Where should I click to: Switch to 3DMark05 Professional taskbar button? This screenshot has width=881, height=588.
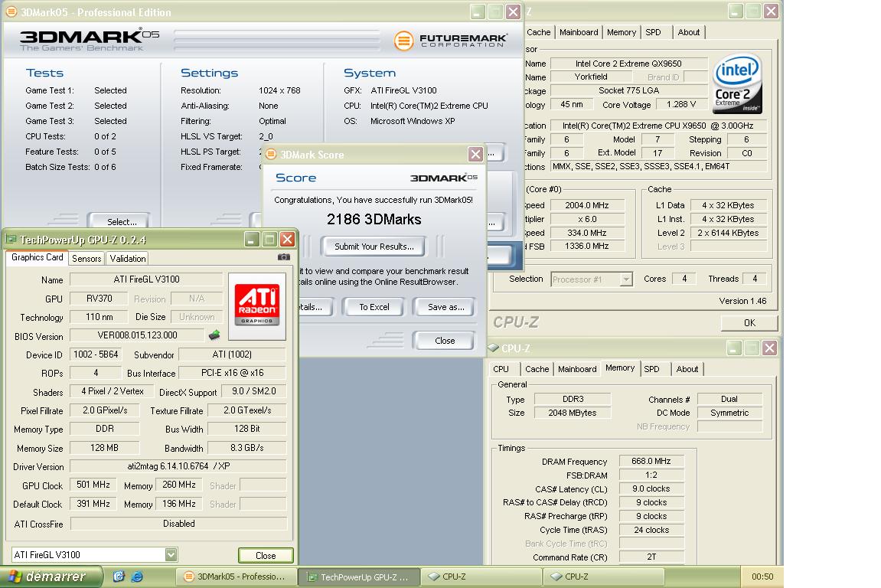point(236,577)
